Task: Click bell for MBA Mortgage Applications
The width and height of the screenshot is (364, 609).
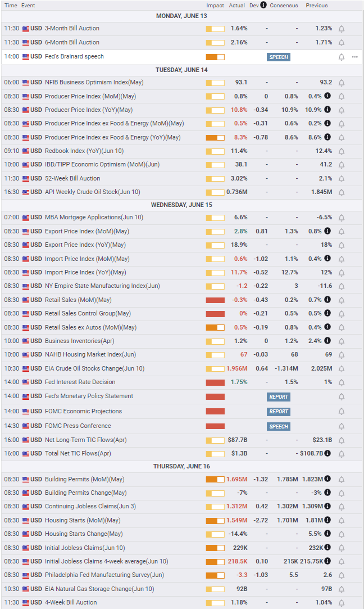Action: click(342, 218)
